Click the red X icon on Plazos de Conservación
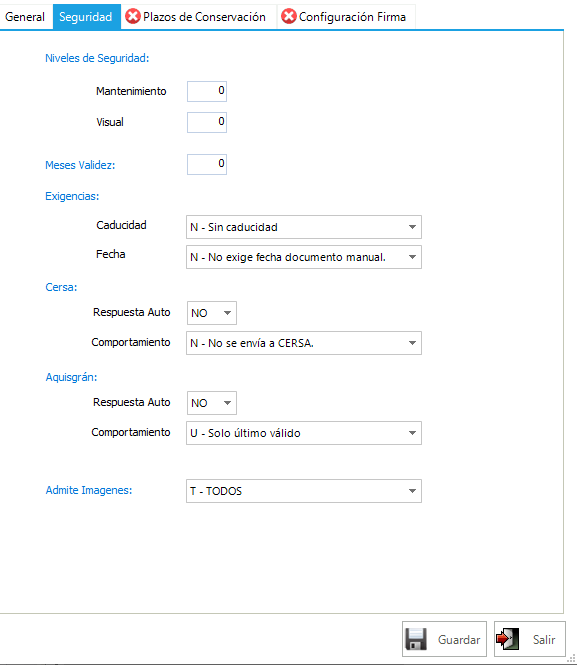The image size is (577, 665). pyautogui.click(x=133, y=17)
